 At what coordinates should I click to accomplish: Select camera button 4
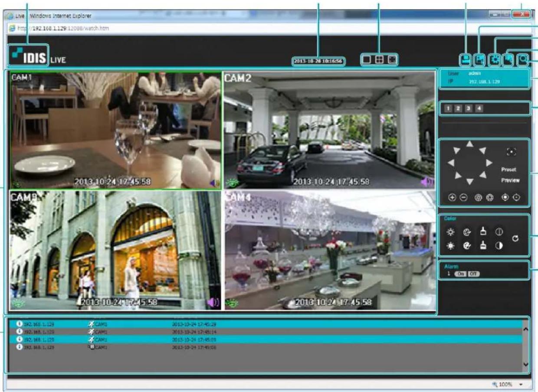click(479, 108)
